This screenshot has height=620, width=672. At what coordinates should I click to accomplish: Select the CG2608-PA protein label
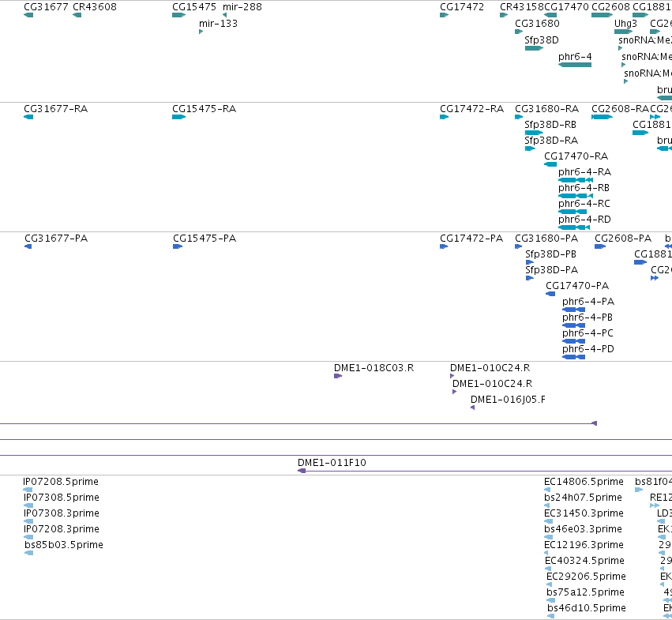pyautogui.click(x=623, y=239)
